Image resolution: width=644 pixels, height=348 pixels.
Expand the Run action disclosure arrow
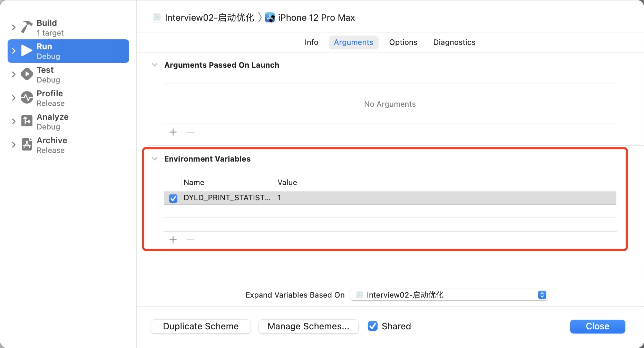[x=14, y=51]
